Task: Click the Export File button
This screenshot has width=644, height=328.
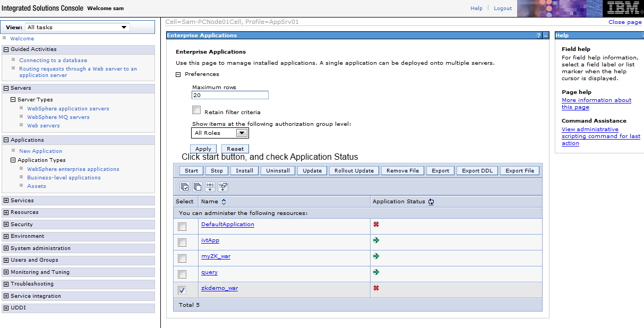Action: coord(520,171)
